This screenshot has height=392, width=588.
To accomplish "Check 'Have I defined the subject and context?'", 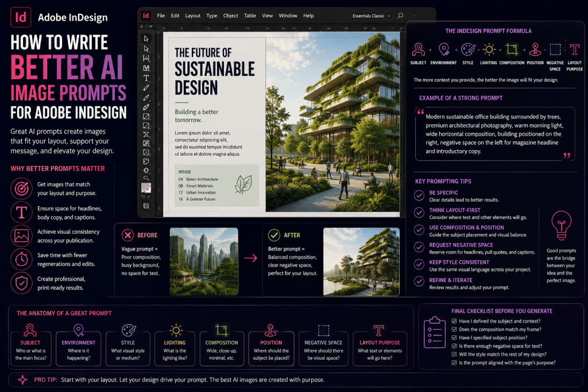I will pos(454,321).
